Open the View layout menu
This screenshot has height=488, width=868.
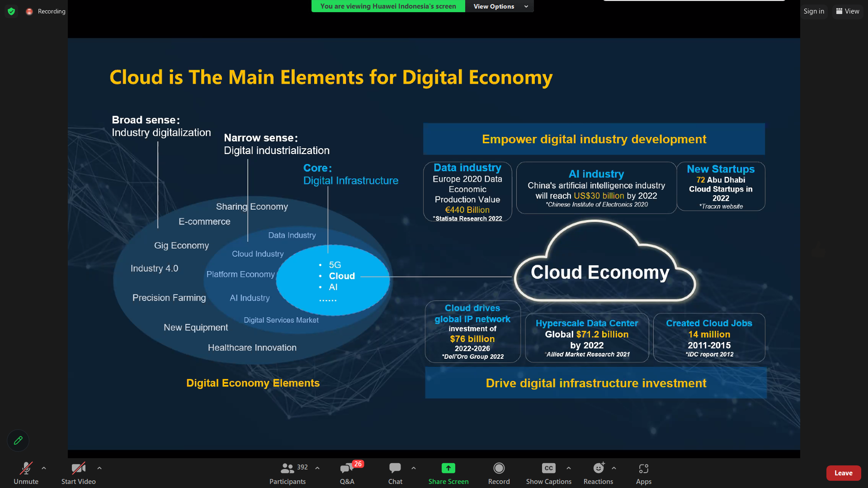click(848, 11)
